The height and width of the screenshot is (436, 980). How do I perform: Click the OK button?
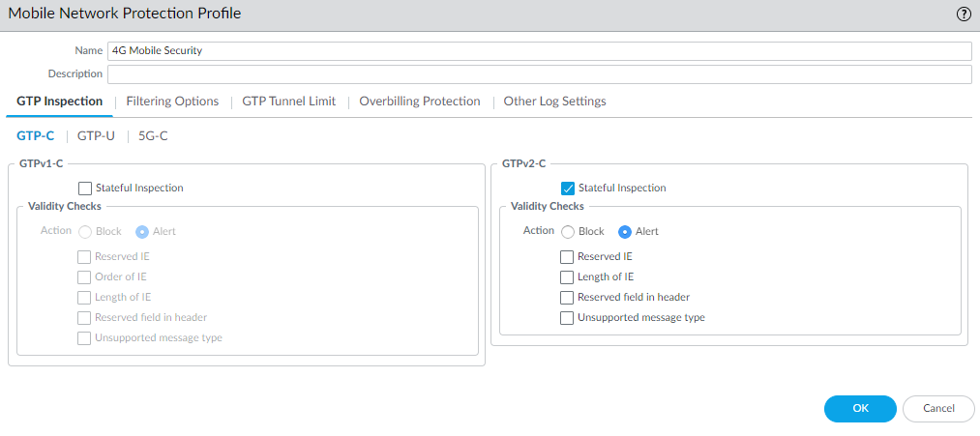tap(860, 409)
